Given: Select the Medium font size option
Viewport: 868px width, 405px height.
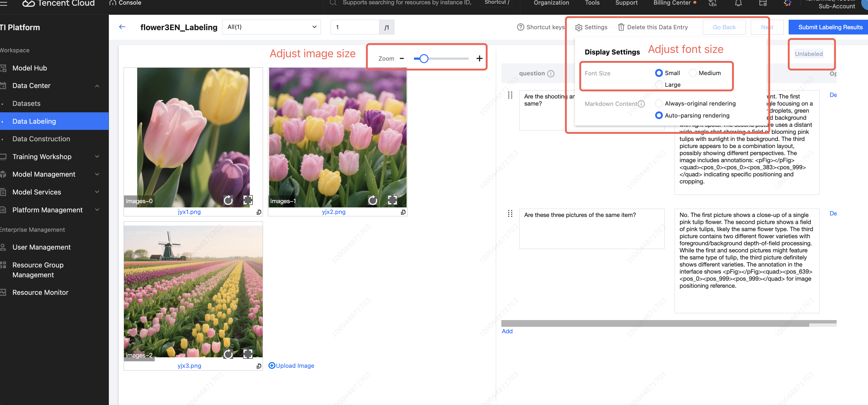Looking at the screenshot, I should point(692,73).
